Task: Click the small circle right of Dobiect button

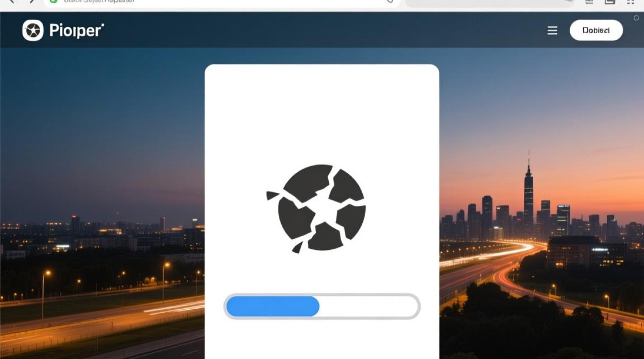Action: pyautogui.click(x=636, y=18)
